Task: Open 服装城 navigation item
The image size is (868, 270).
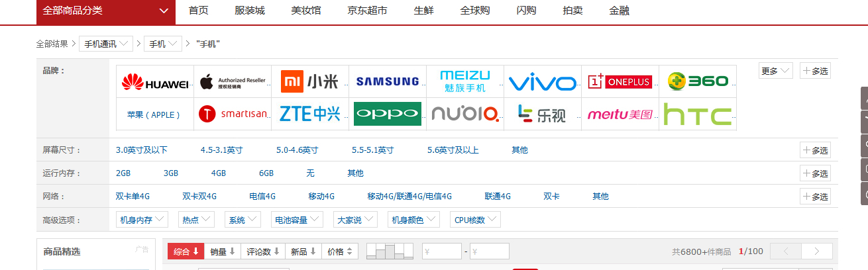Action: click(250, 11)
